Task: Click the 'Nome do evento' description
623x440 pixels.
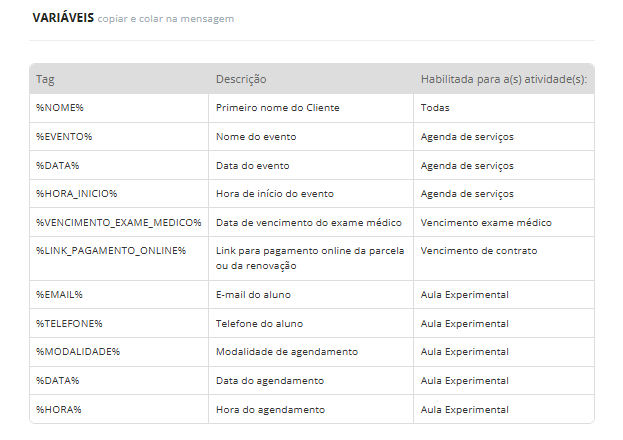Action: pos(256,137)
